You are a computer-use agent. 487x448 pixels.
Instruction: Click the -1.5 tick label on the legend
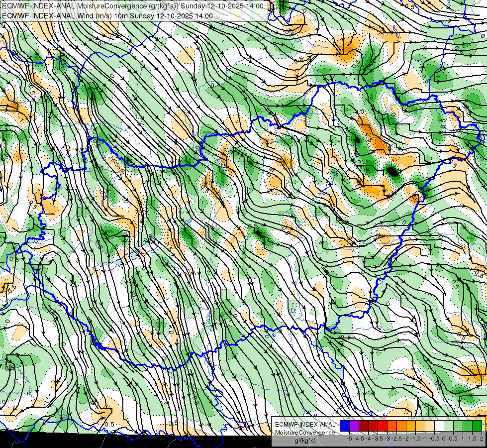416,439
